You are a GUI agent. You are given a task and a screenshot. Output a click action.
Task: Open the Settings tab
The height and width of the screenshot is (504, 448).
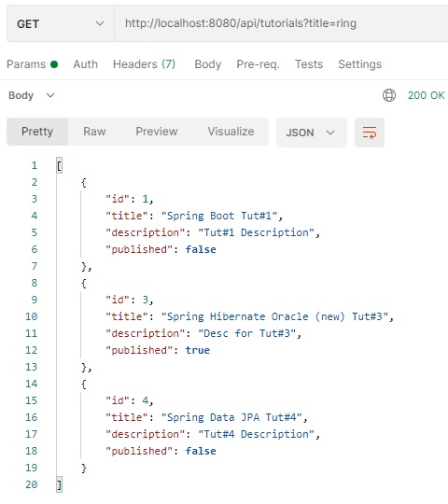[x=360, y=64]
